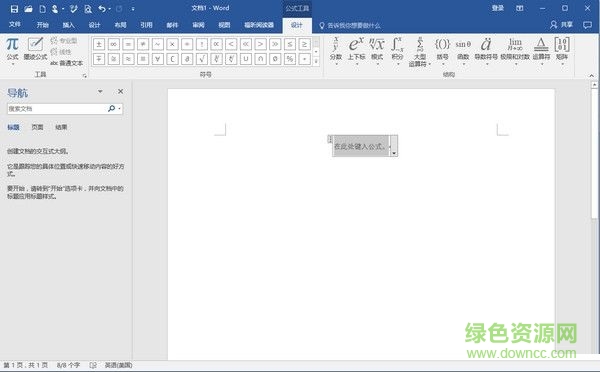Open the Customize Quick Access Toolbar arrow

tap(133, 9)
